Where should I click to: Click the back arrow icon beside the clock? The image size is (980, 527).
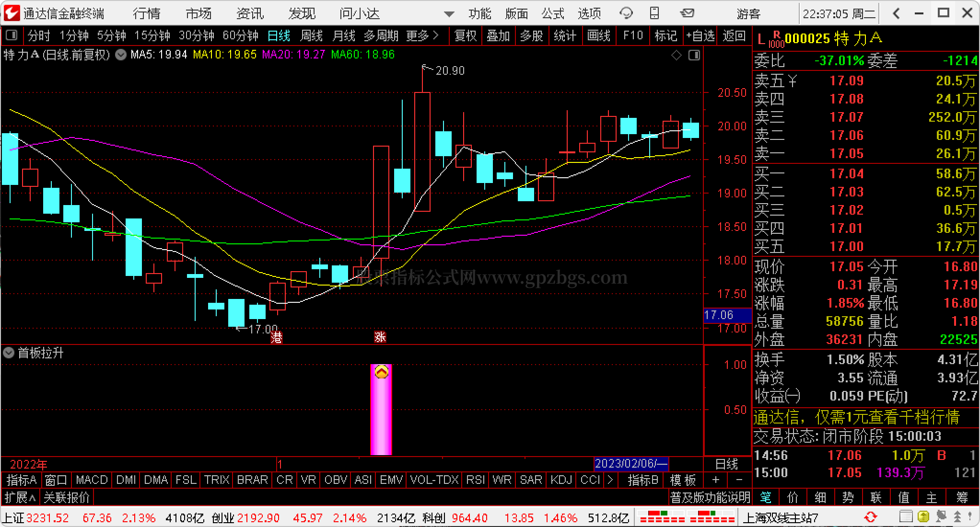pos(897,13)
